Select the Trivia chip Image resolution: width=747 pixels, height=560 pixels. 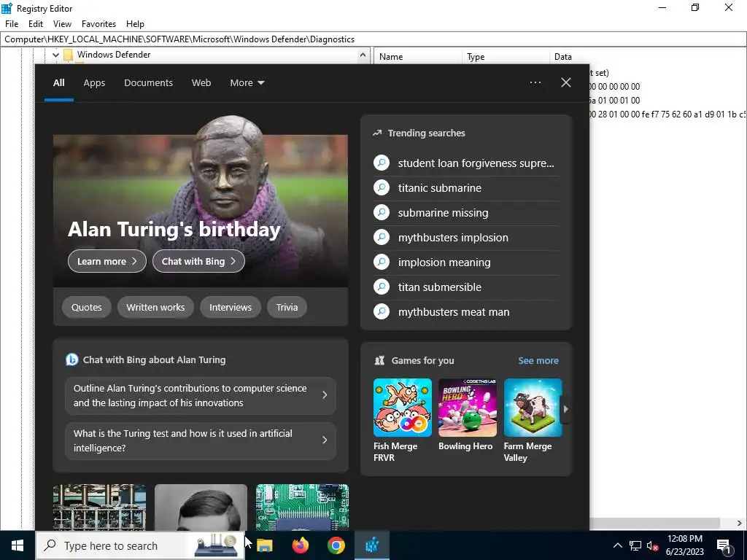coord(287,307)
